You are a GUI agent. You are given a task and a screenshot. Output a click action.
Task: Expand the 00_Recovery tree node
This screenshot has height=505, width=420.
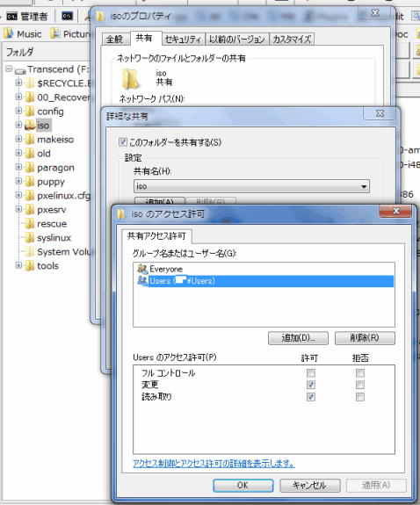pos(18,97)
